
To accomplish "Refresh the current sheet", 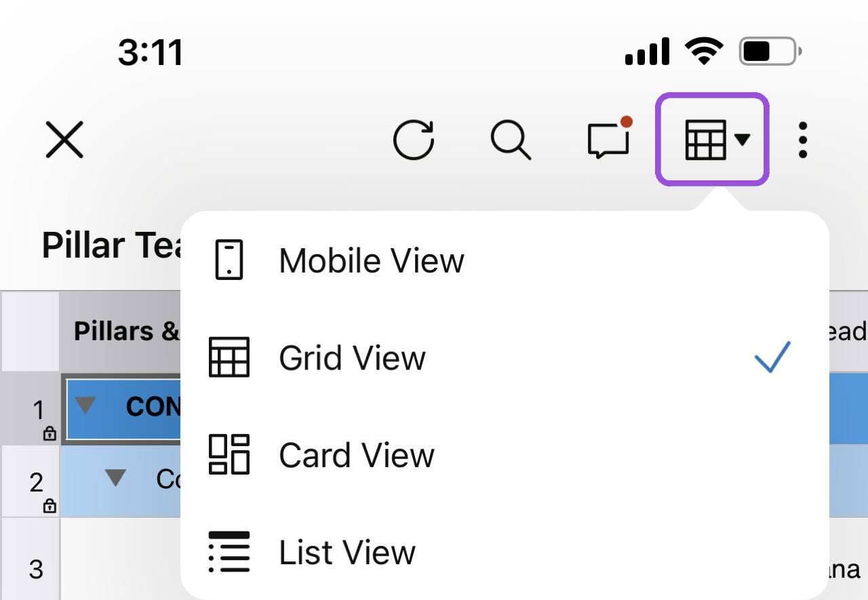I will coord(415,140).
